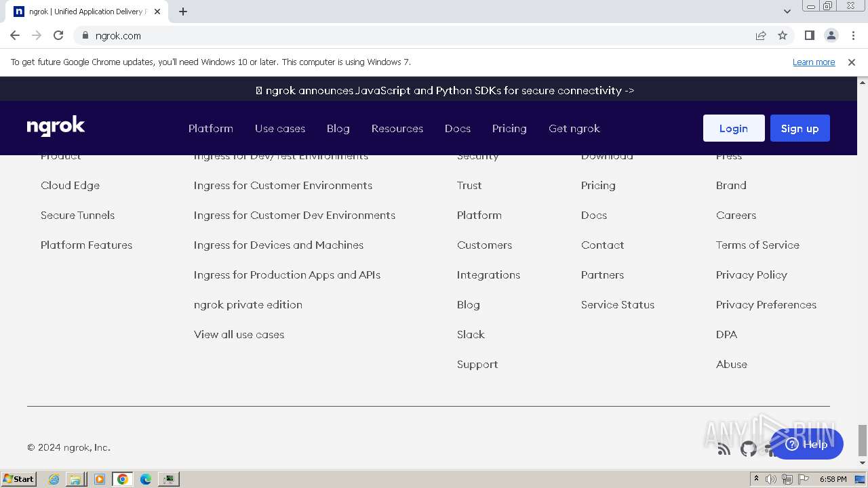The image size is (868, 488).
Task: Open the Trust footer link
Action: pos(469,185)
